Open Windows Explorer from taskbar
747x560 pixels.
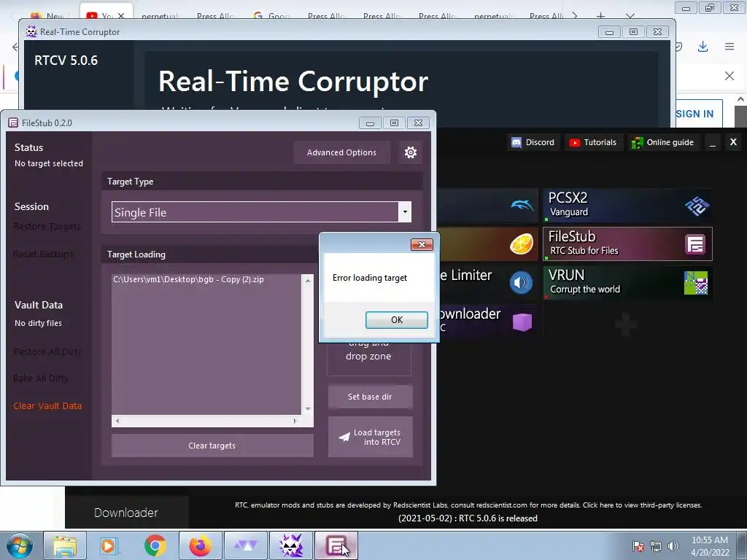click(65, 545)
